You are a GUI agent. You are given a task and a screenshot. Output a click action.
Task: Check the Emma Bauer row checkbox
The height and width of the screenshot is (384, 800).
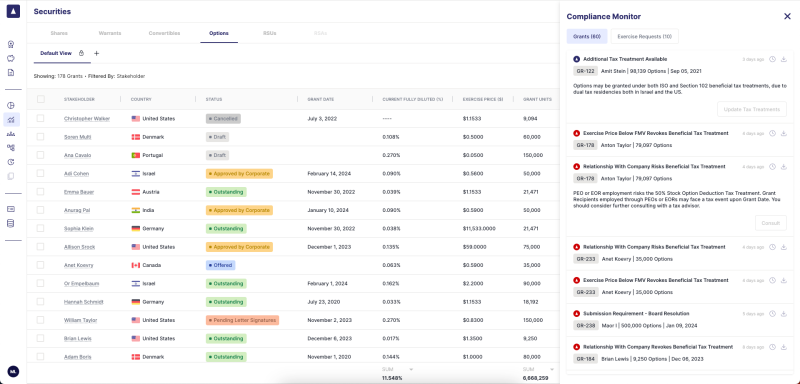pyautogui.click(x=40, y=192)
